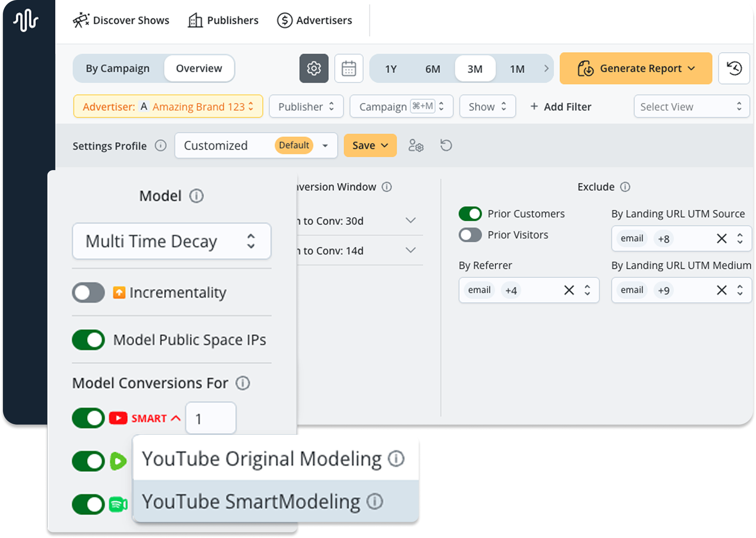Disable Model Public Space IPs
The width and height of the screenshot is (756, 538).
[88, 340]
